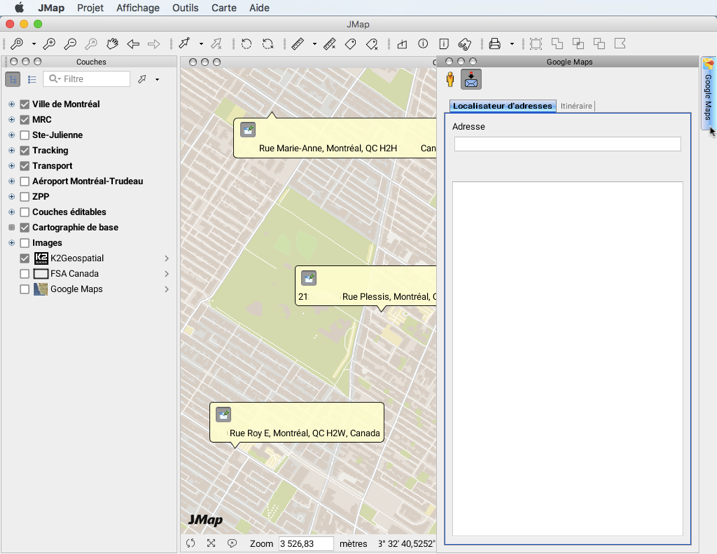The image size is (717, 554).
Task: Switch to the Itinéraire tab
Action: coord(576,106)
